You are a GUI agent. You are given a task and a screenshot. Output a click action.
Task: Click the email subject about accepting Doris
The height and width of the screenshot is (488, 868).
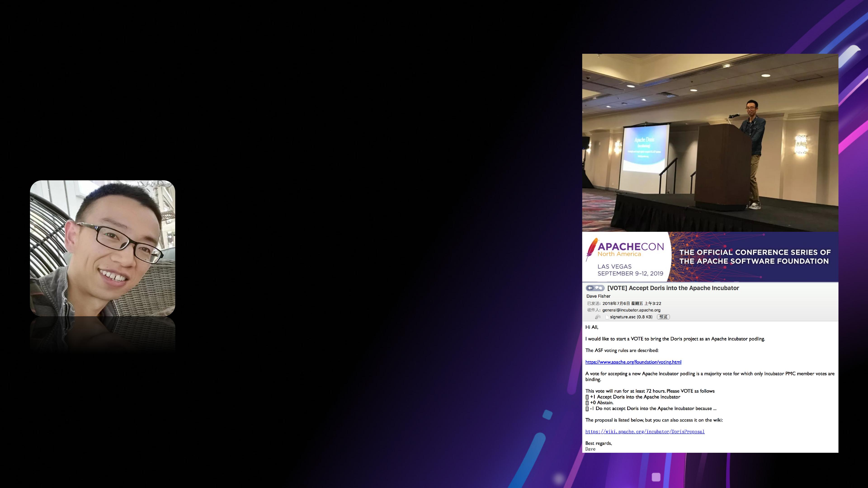click(673, 288)
